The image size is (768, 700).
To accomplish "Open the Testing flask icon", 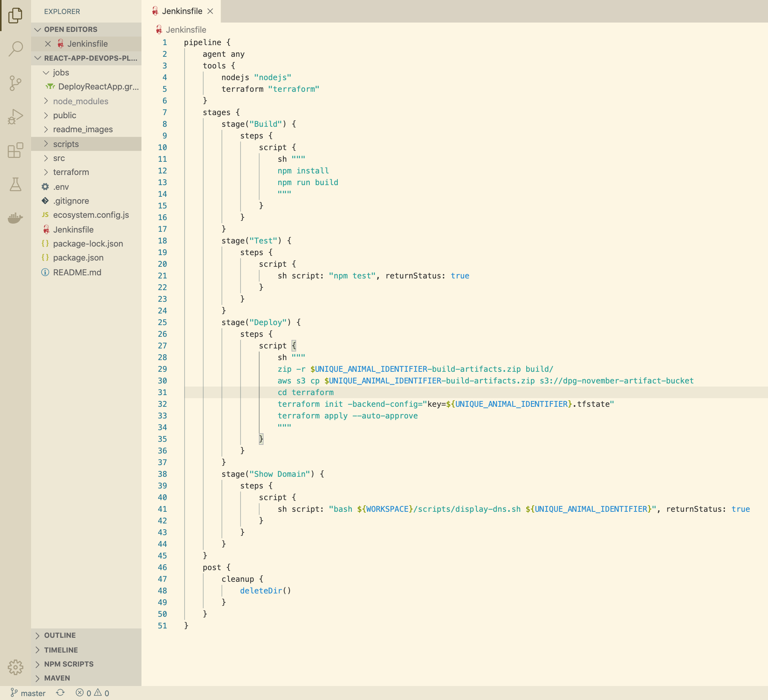I will (x=16, y=184).
